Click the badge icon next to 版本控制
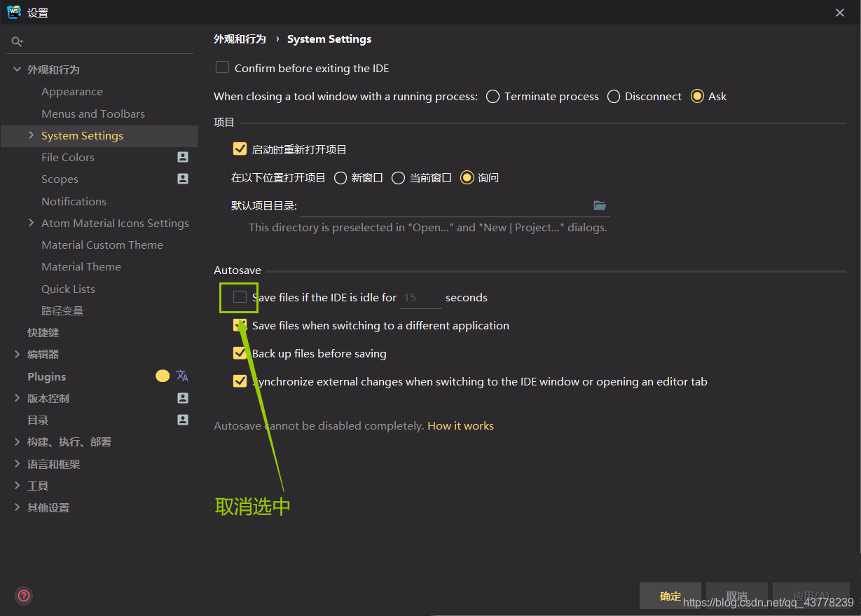The width and height of the screenshot is (861, 616). click(183, 397)
